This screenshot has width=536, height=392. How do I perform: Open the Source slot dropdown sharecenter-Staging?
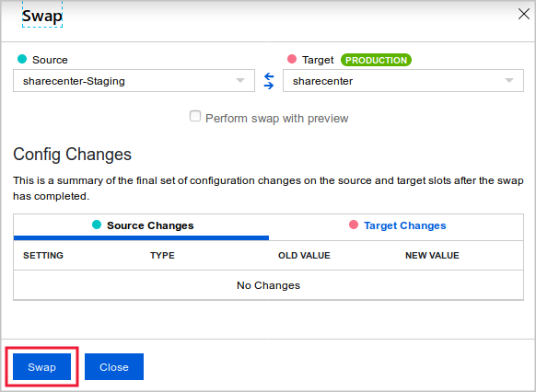pos(134,81)
